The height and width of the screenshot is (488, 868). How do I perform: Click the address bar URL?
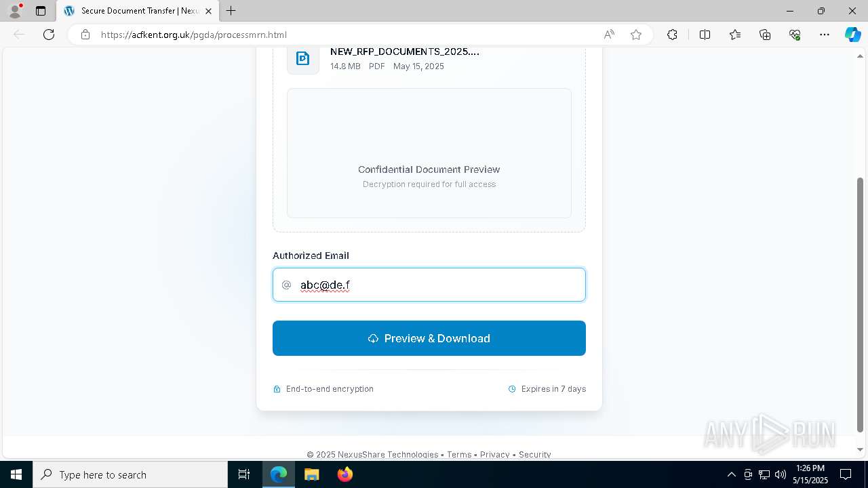194,35
